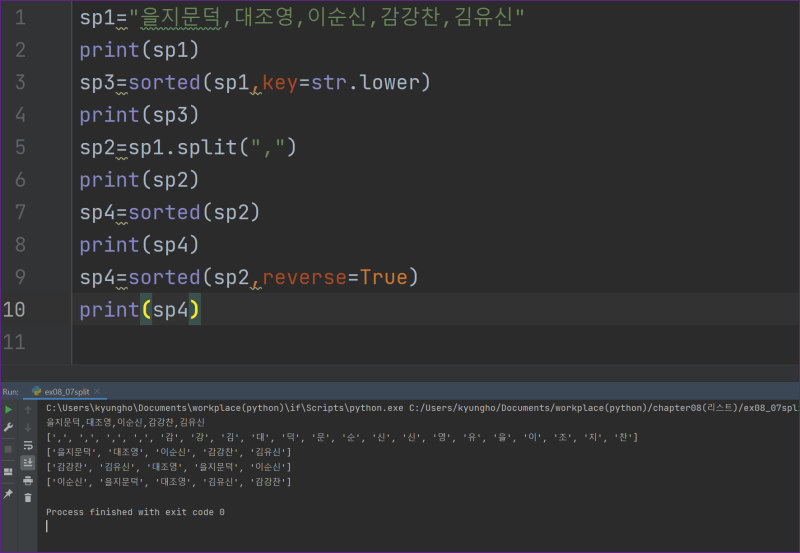Open run configuration wrench icon
This screenshot has height=553, width=800.
point(8,428)
